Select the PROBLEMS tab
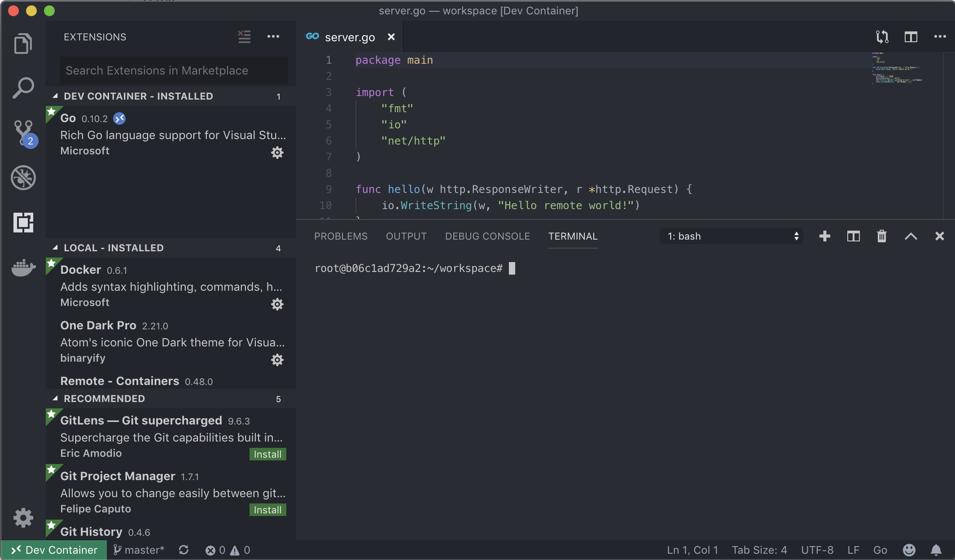 pos(341,236)
